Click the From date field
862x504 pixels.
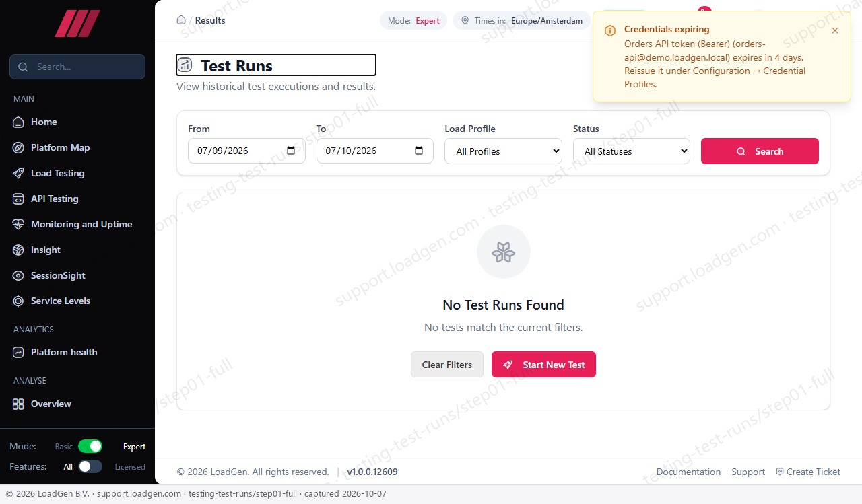click(246, 151)
